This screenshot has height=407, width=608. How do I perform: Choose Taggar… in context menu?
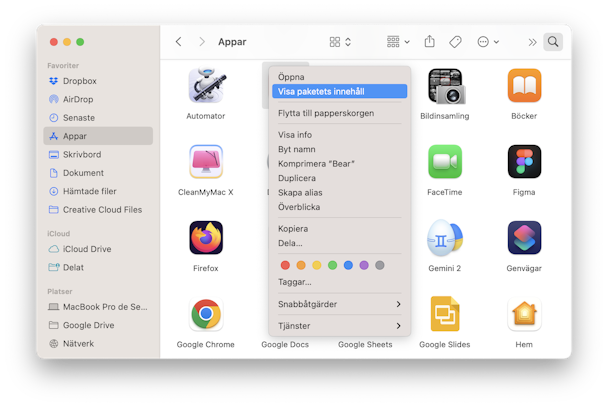point(339,282)
